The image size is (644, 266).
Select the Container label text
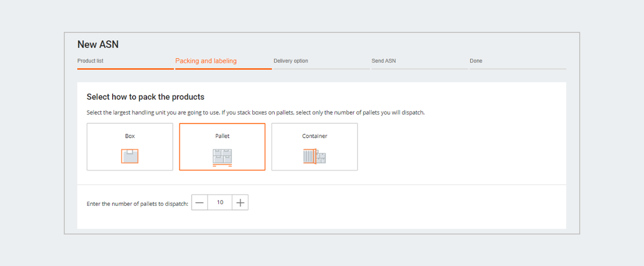click(314, 136)
